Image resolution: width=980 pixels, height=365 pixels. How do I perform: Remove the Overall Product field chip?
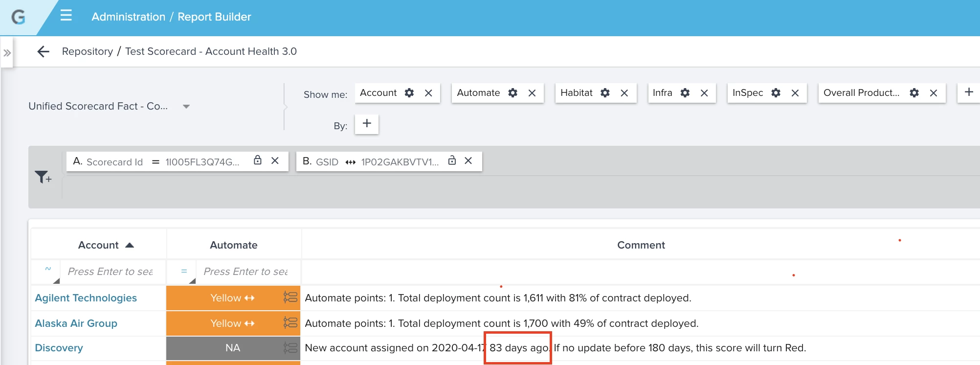(x=934, y=93)
